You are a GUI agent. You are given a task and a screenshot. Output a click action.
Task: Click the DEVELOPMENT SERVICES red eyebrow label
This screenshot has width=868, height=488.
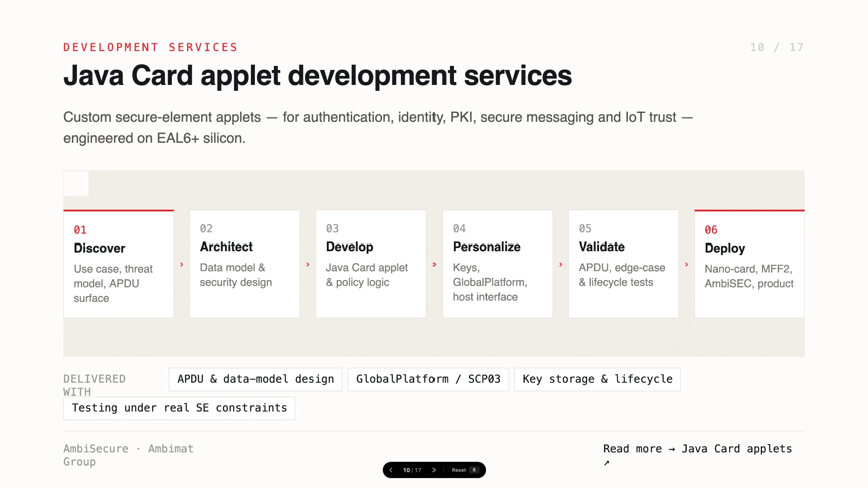[x=151, y=47]
